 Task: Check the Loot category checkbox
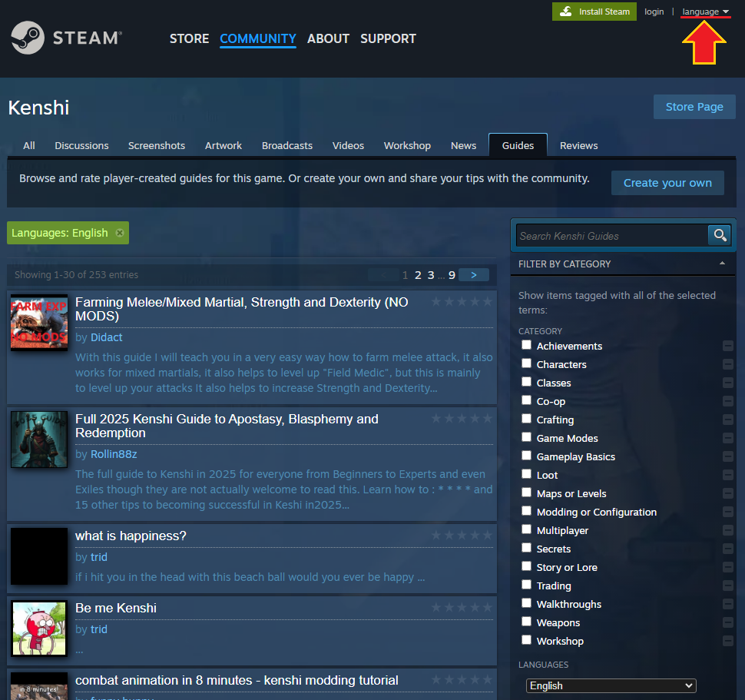pos(526,474)
